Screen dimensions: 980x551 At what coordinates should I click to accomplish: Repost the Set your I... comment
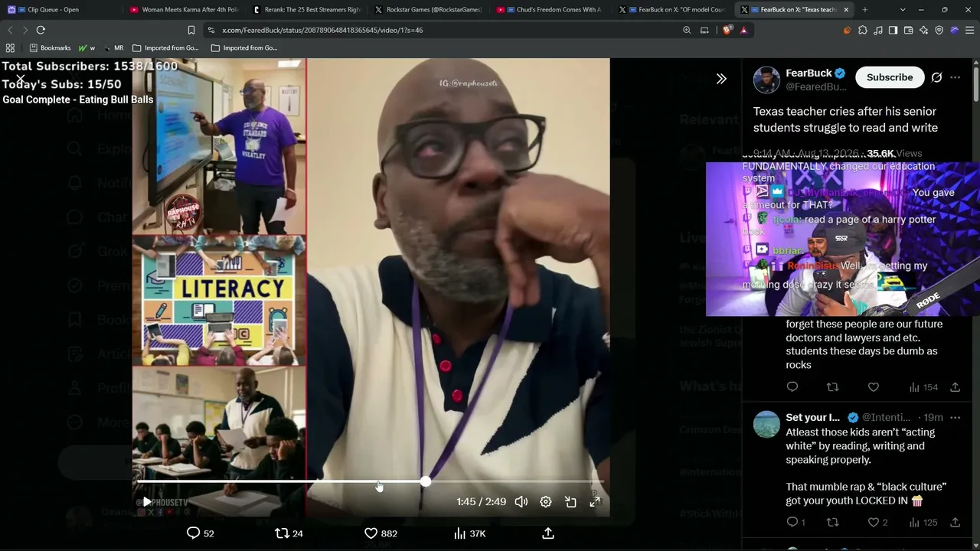click(833, 523)
